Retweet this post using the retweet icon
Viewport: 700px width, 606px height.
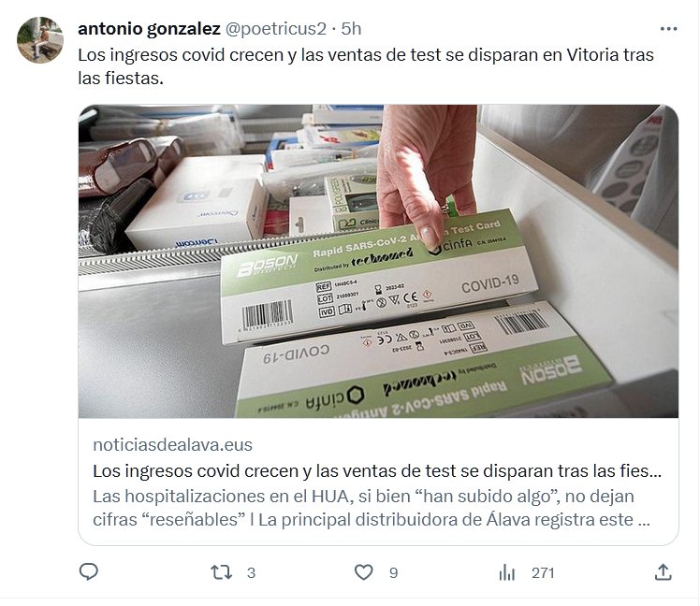click(222, 572)
